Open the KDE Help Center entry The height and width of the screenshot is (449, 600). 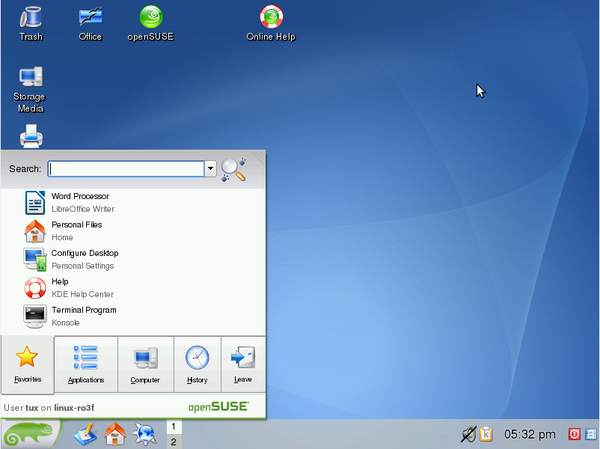click(x=133, y=288)
